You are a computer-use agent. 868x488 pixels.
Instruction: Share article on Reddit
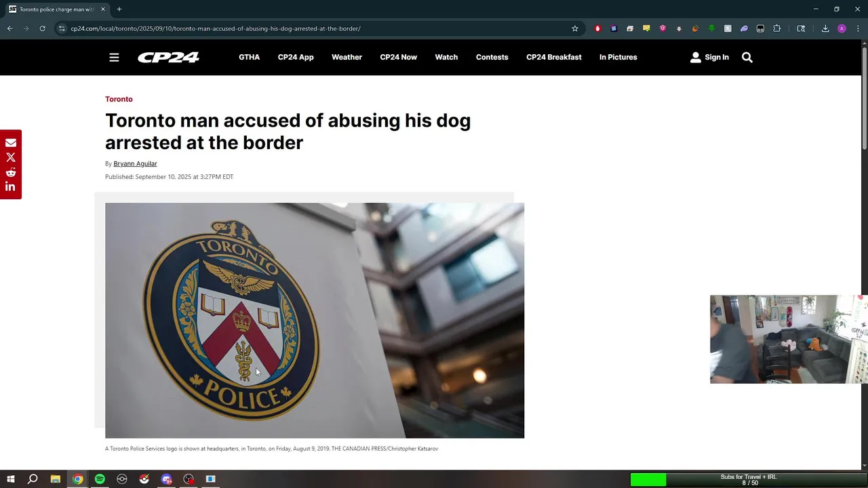tap(11, 172)
